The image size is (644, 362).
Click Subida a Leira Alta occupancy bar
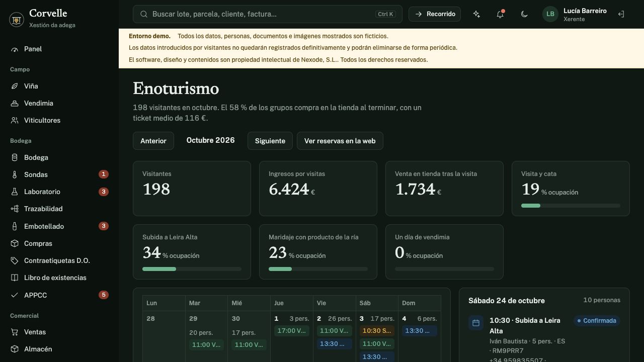click(192, 269)
